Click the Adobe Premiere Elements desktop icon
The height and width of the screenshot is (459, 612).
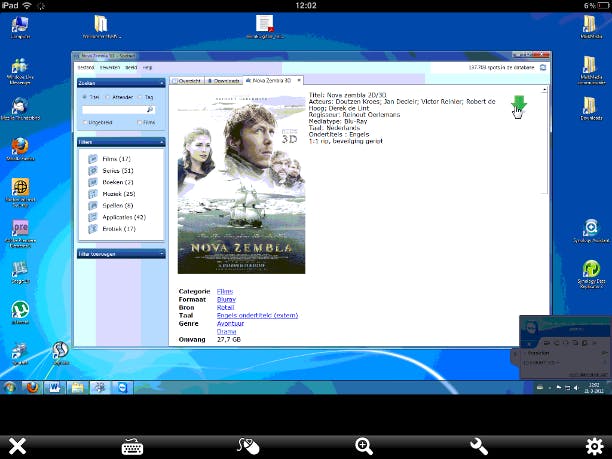tap(20, 234)
